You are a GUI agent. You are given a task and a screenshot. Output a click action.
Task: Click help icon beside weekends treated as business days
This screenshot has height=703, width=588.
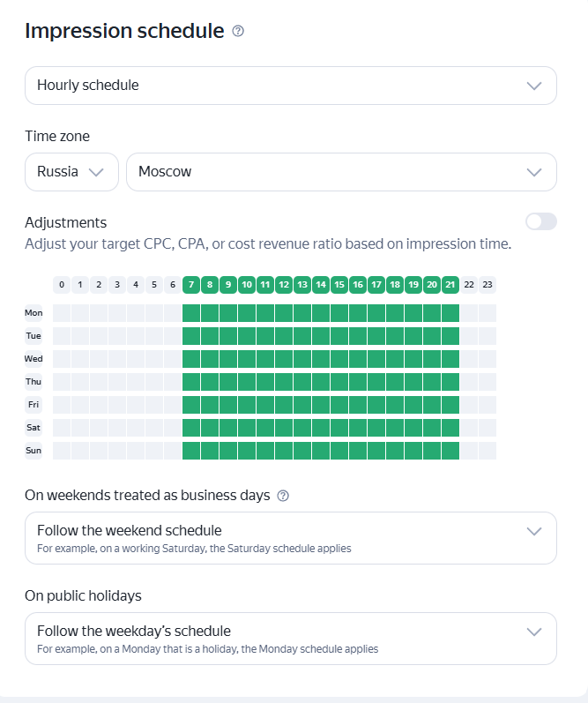point(283,496)
